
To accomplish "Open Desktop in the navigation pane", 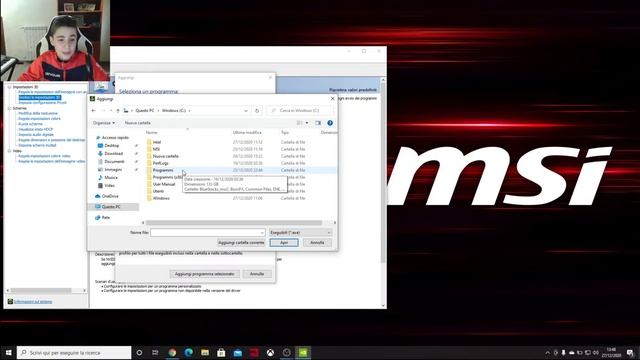I will click(111, 146).
